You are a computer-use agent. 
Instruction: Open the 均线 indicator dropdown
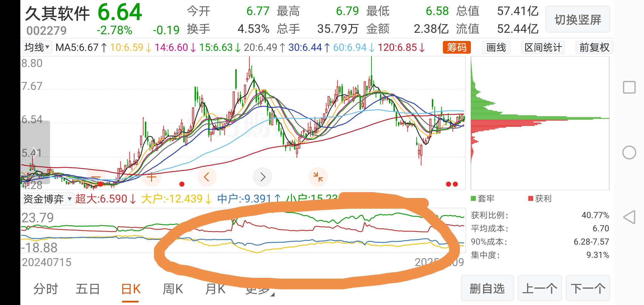tap(36, 47)
